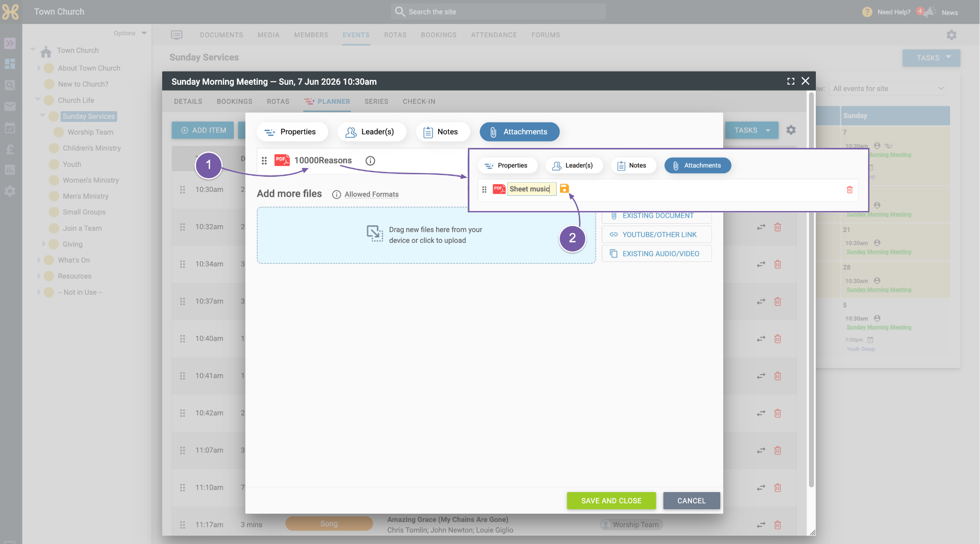Open the bar chart reports icon
The height and width of the screenshot is (544, 980).
point(10,170)
